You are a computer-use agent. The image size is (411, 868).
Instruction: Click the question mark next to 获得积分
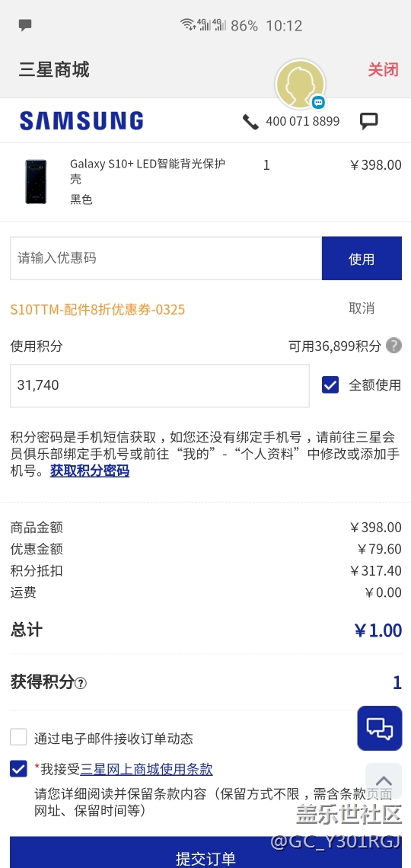coord(81,683)
